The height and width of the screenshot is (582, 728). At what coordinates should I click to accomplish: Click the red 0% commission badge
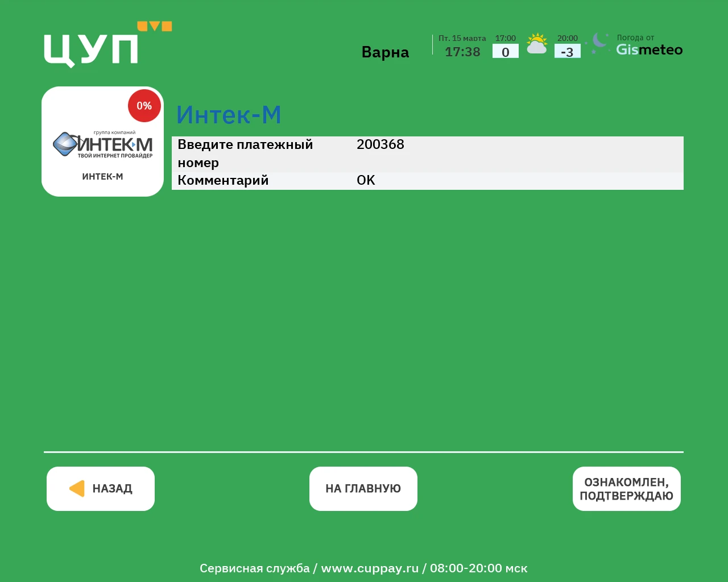[x=144, y=106]
